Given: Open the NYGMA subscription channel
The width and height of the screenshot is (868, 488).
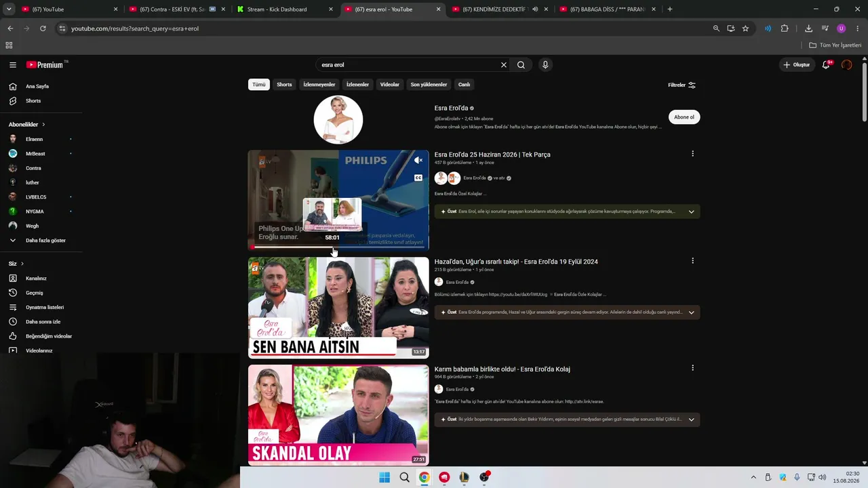Looking at the screenshot, I should [x=41, y=211].
